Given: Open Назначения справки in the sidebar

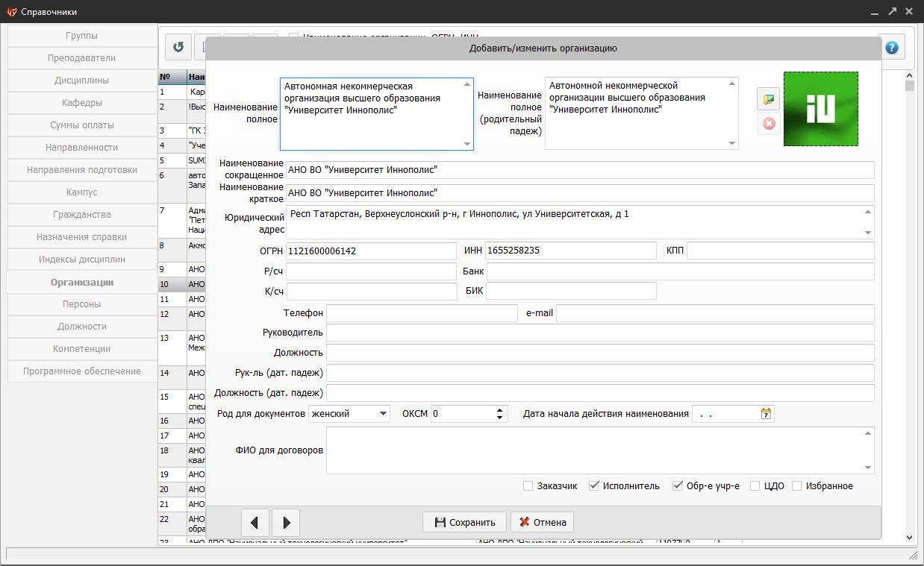Looking at the screenshot, I should (x=82, y=237).
